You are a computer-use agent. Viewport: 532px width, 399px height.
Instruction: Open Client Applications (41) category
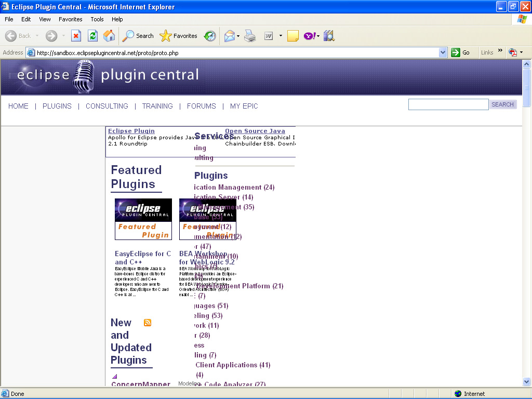coord(233,365)
